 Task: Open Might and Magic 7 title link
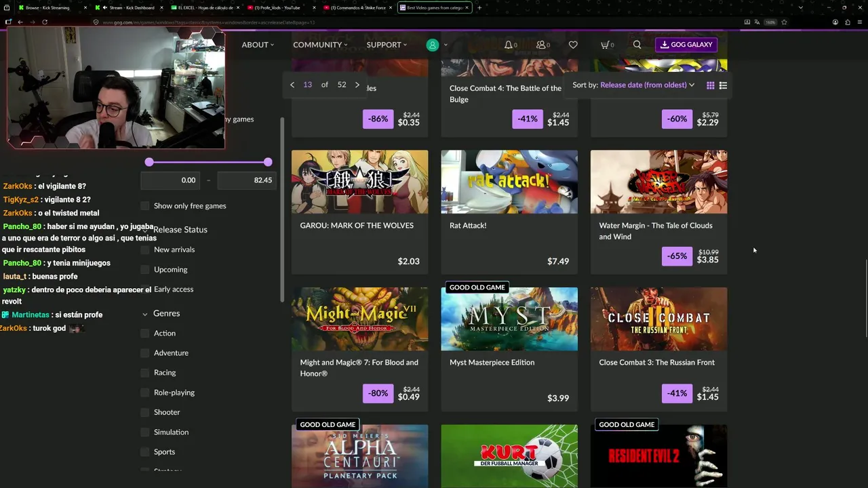pyautogui.click(x=359, y=368)
